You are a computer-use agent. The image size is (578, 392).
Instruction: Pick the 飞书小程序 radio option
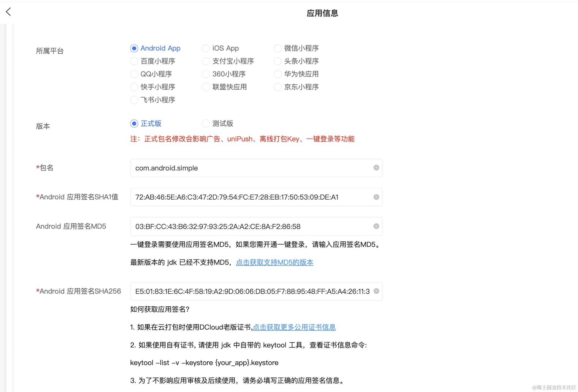[134, 100]
